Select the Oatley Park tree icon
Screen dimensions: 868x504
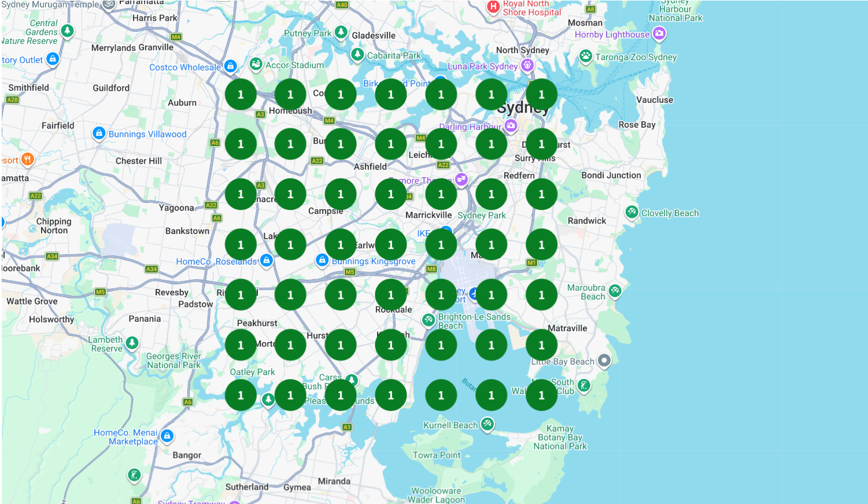pos(268,399)
